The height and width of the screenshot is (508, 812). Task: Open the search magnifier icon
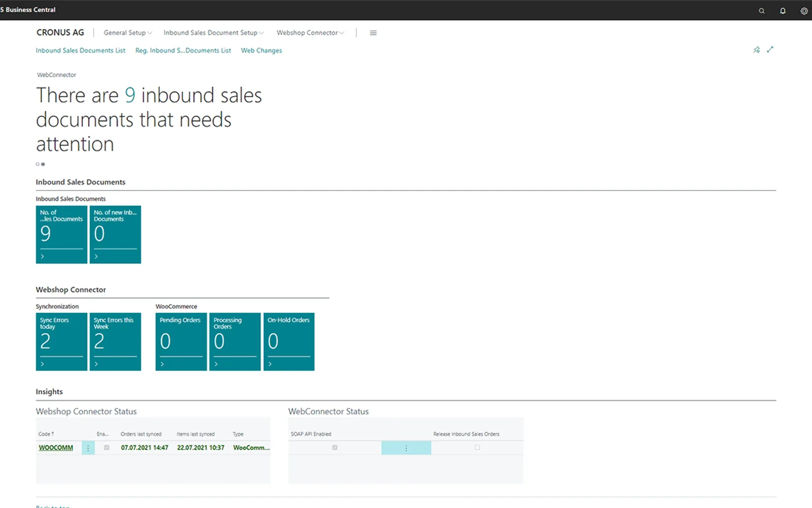pyautogui.click(x=761, y=11)
